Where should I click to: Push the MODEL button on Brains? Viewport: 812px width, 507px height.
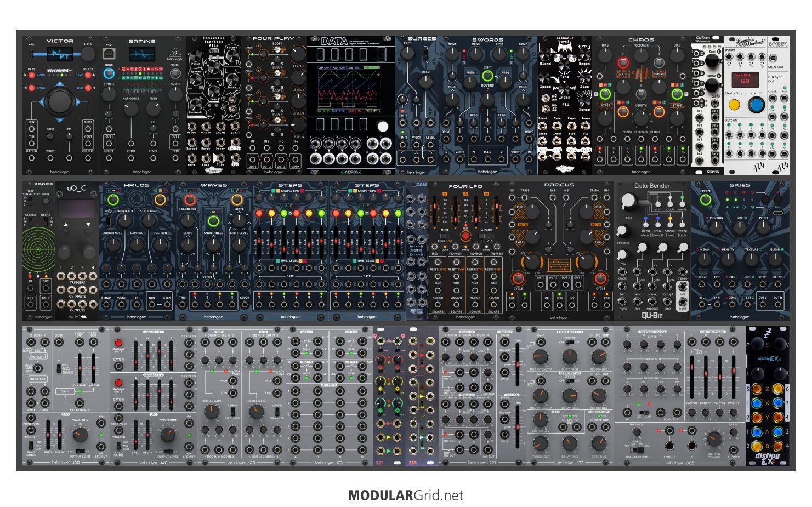click(175, 74)
